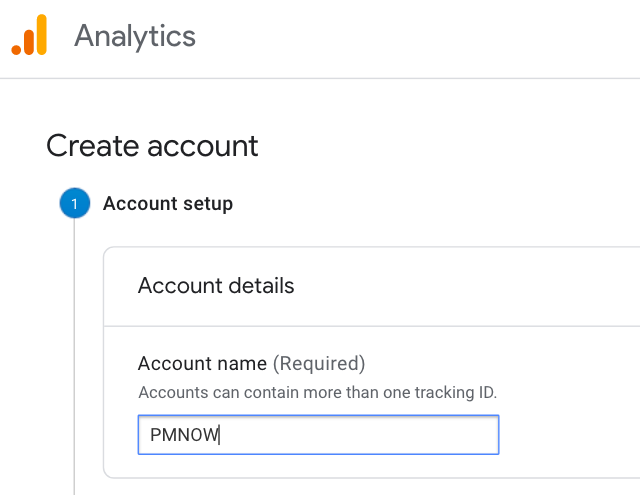Viewport: 640px width, 495px height.
Task: Click the Create account page heading
Action: click(152, 146)
